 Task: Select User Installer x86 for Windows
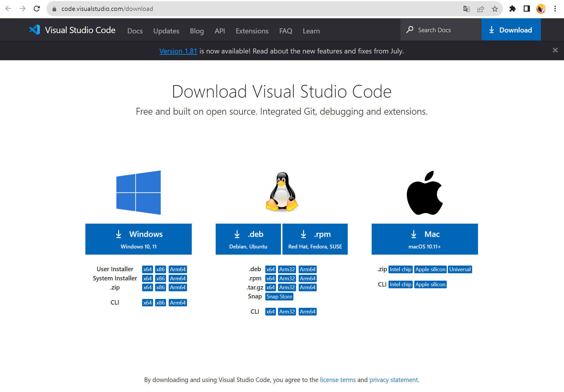[160, 269]
